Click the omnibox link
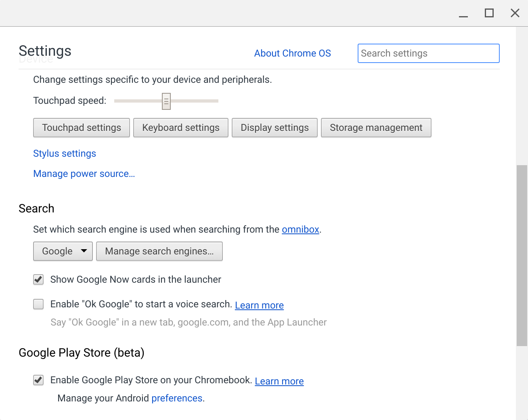Screen dimensions: 528x420 click(x=300, y=229)
